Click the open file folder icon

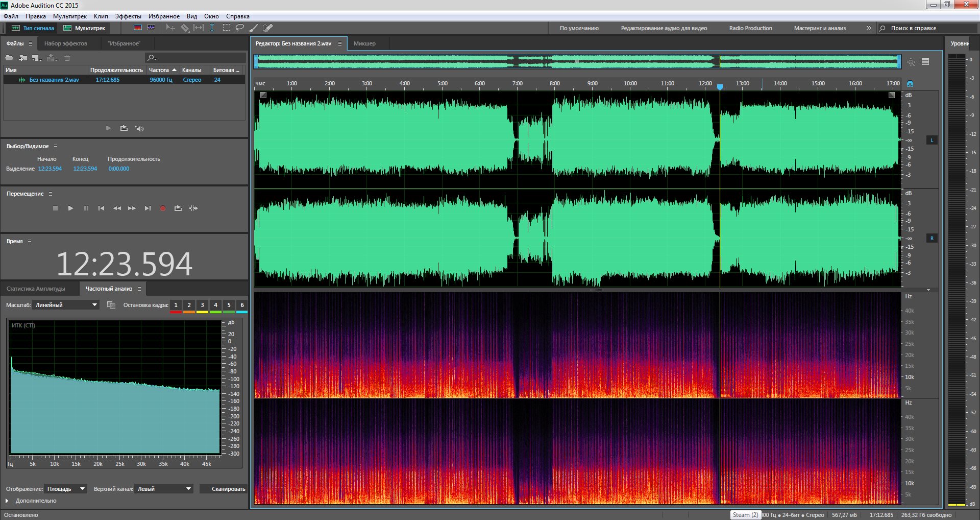click(x=9, y=58)
